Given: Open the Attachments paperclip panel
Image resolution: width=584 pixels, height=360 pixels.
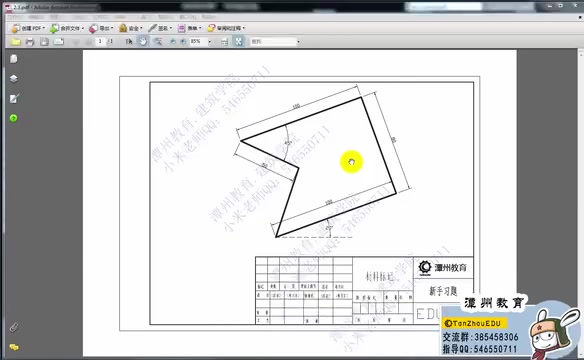Looking at the screenshot, I should click(14, 327).
